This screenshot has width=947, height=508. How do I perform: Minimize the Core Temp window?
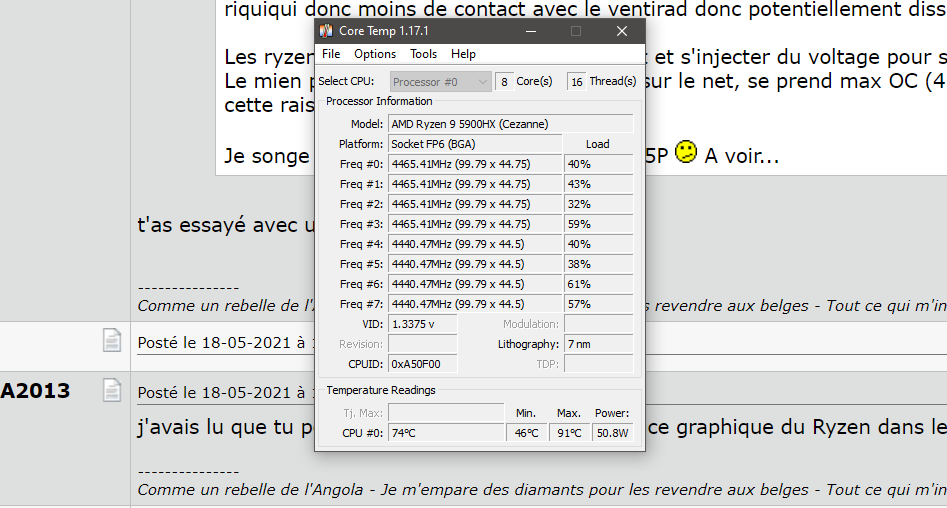coord(531,31)
